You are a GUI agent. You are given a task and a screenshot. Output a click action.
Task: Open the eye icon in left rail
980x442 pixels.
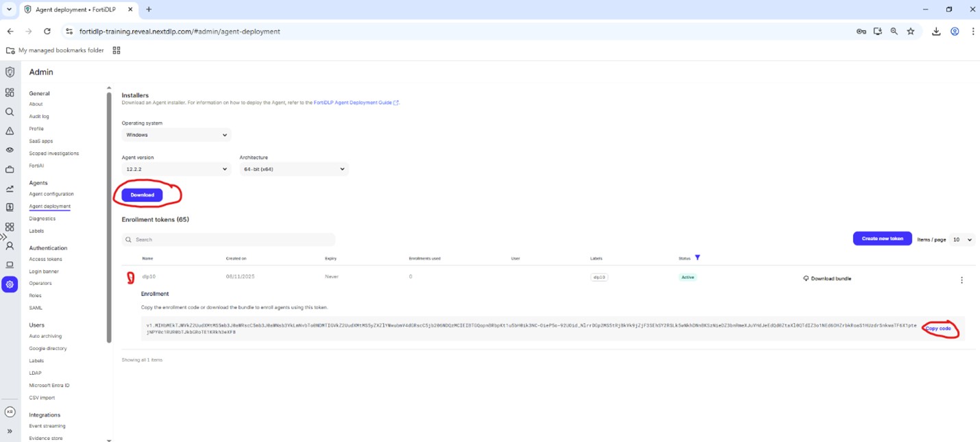[10, 150]
